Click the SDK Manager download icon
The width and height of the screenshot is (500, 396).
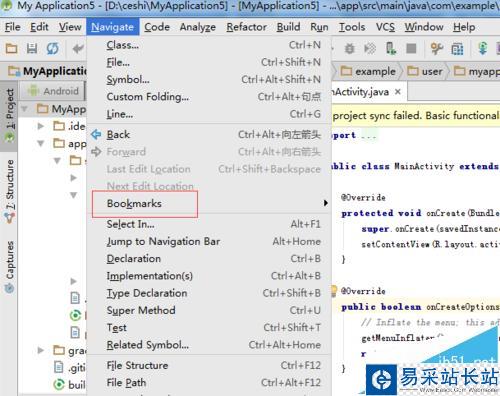[x=482, y=49]
